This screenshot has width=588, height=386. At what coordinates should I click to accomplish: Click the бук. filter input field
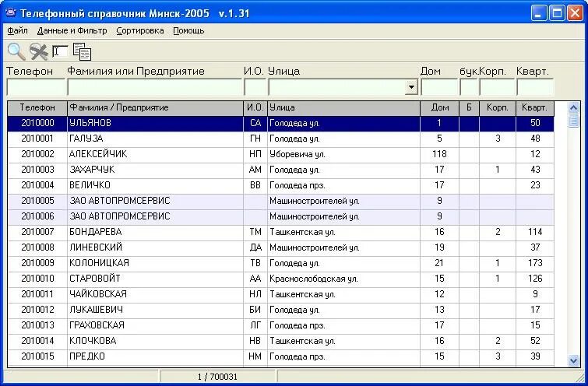point(468,87)
